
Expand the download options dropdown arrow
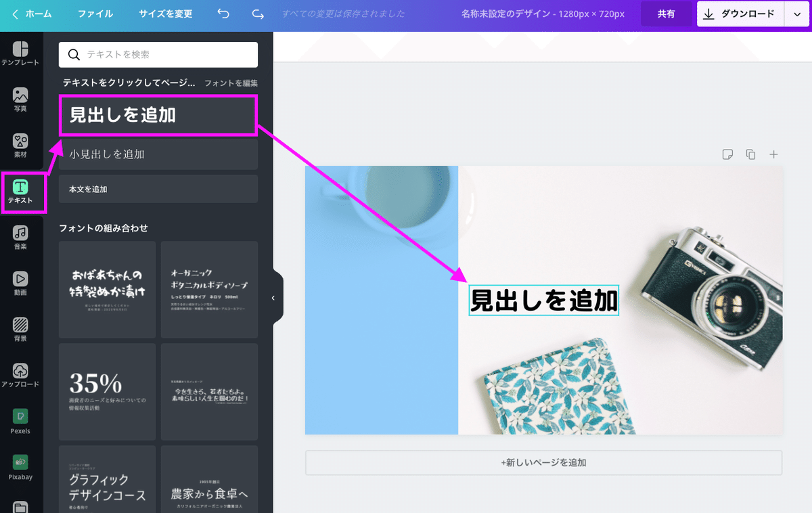796,14
